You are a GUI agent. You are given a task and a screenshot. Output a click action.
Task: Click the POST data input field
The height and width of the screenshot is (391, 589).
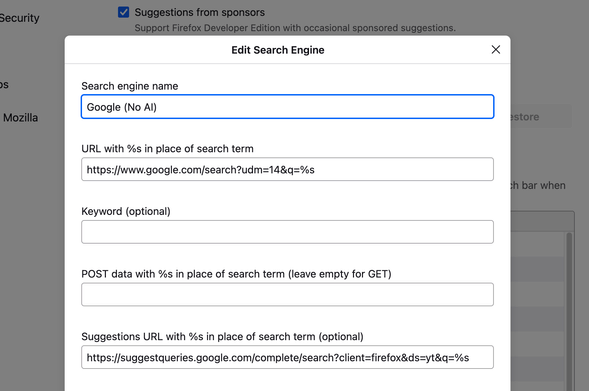(x=287, y=294)
